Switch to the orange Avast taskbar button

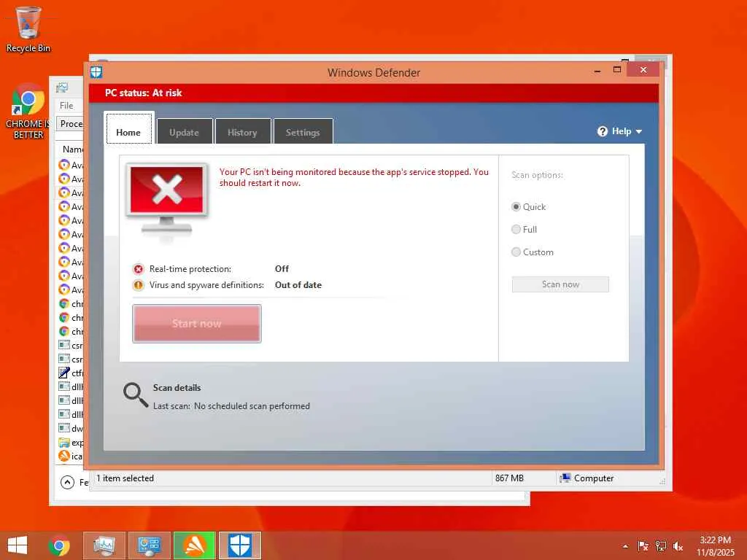pos(194,545)
